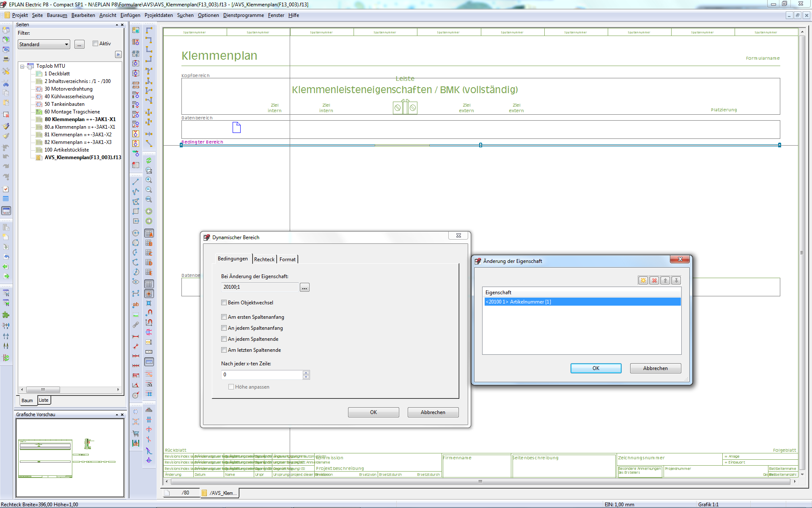This screenshot has height=508, width=812.
Task: Check An jedem Spaltenanfang option
Action: pos(224,328)
